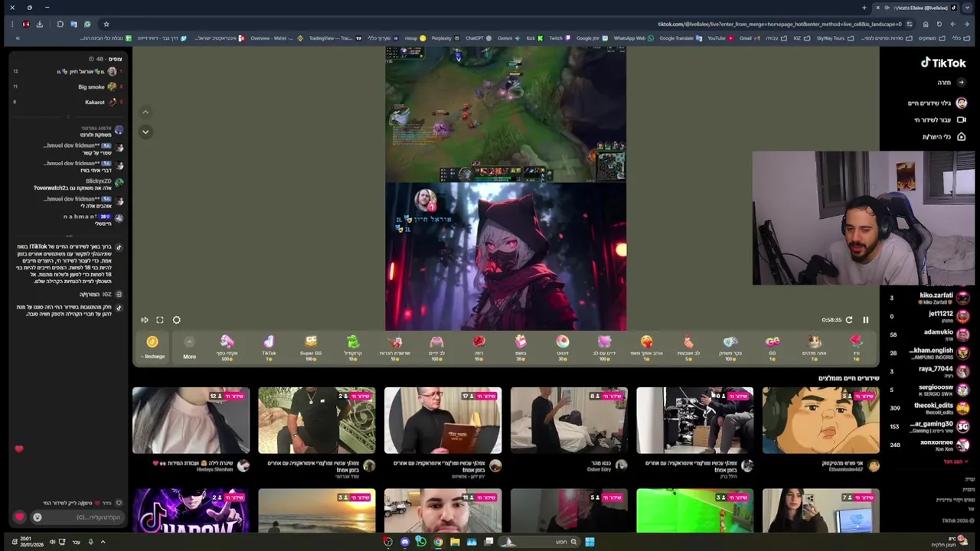
Task: Open the sunset beach live thumbnail
Action: [x=316, y=510]
